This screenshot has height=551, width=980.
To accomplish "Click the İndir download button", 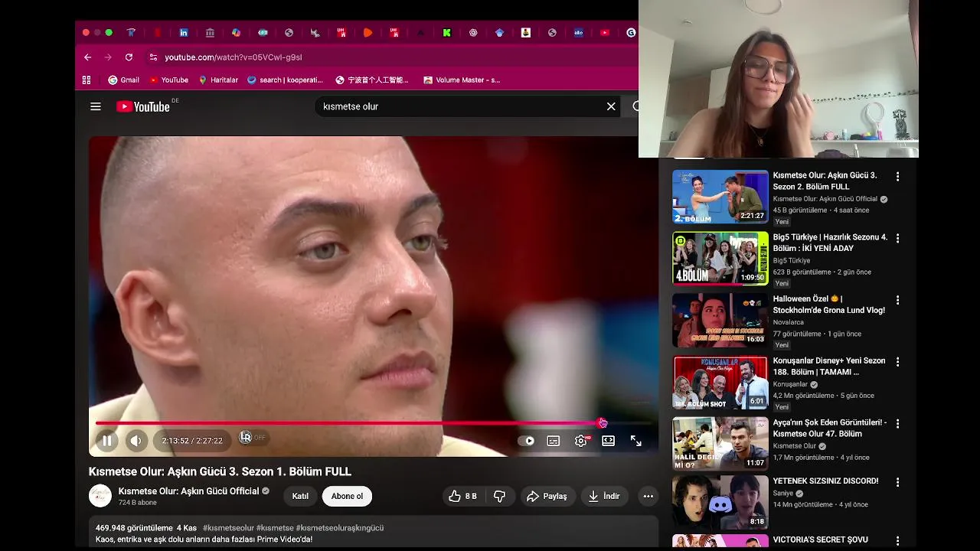I will (604, 496).
